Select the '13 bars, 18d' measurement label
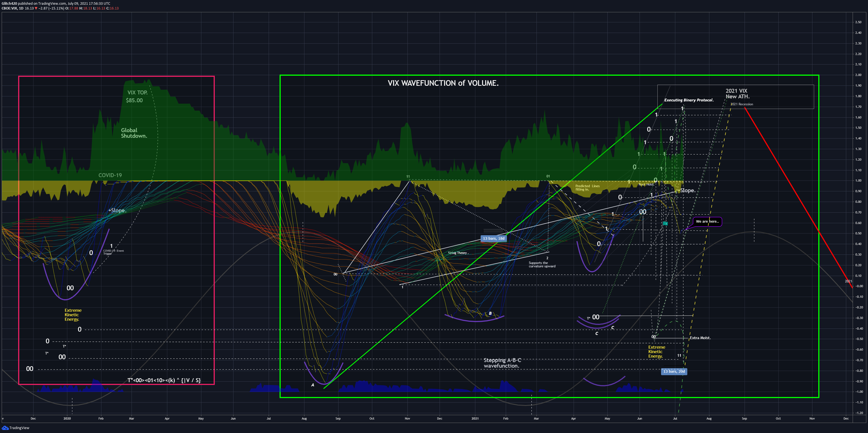 point(493,238)
